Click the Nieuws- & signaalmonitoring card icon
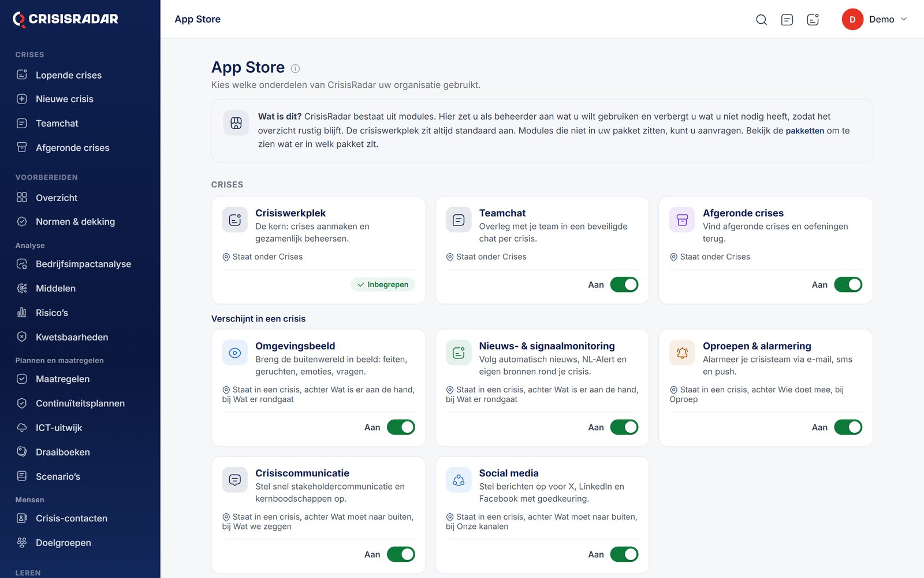924x578 pixels. (459, 353)
